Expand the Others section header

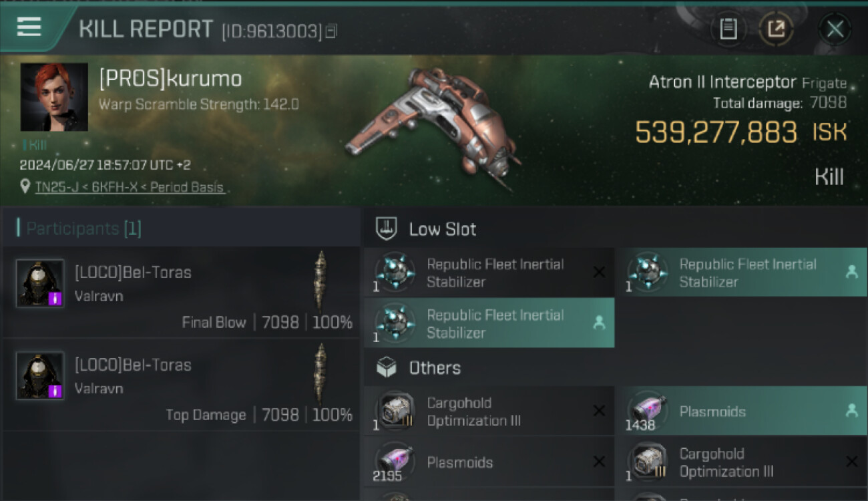click(x=435, y=368)
